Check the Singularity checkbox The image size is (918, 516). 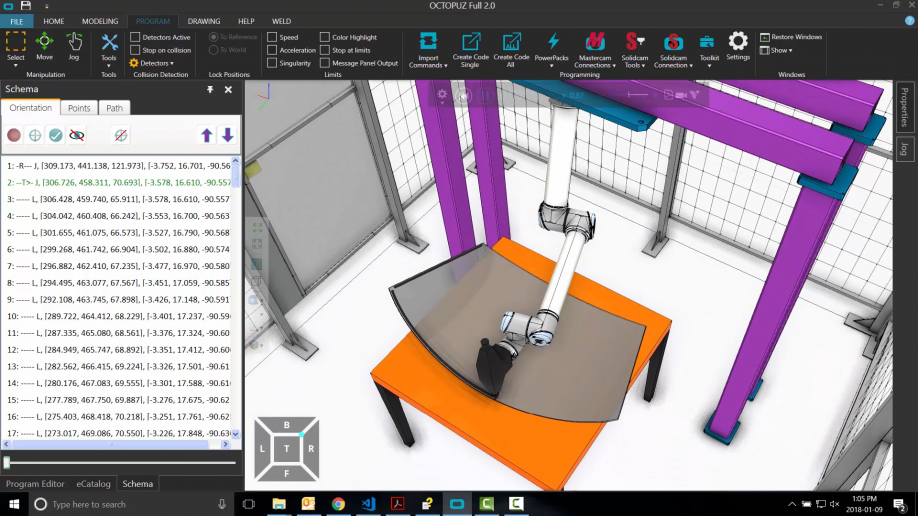pyautogui.click(x=272, y=63)
